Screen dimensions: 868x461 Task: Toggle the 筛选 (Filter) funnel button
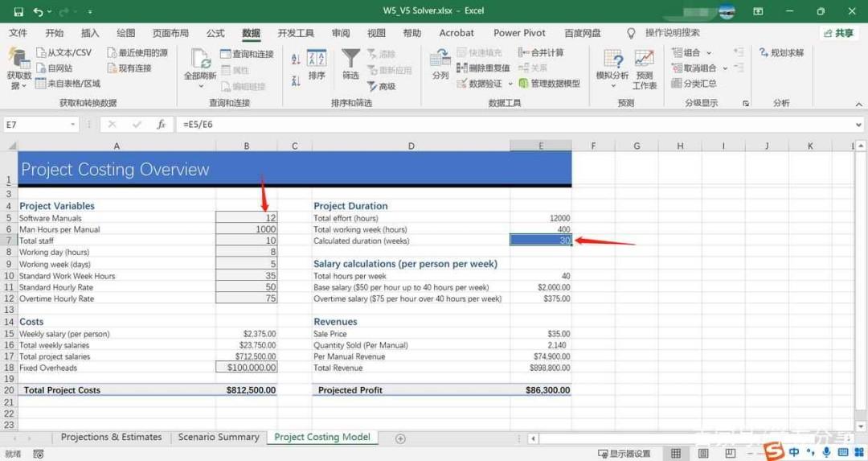pos(350,65)
